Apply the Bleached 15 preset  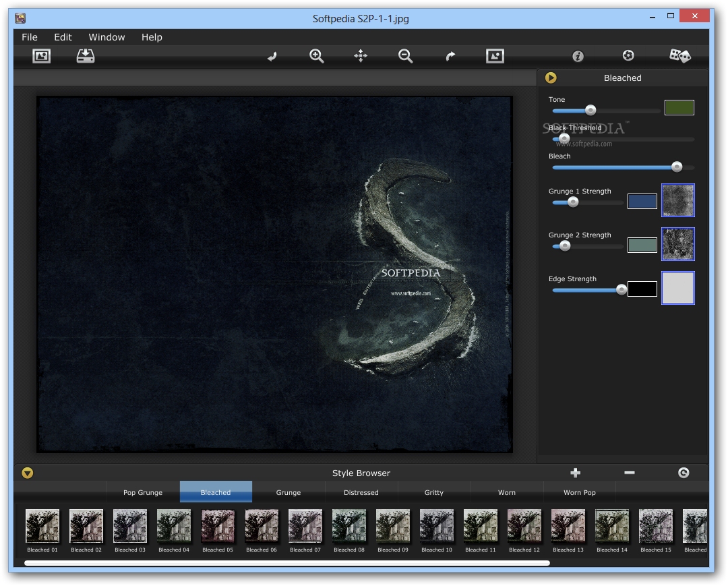click(656, 526)
